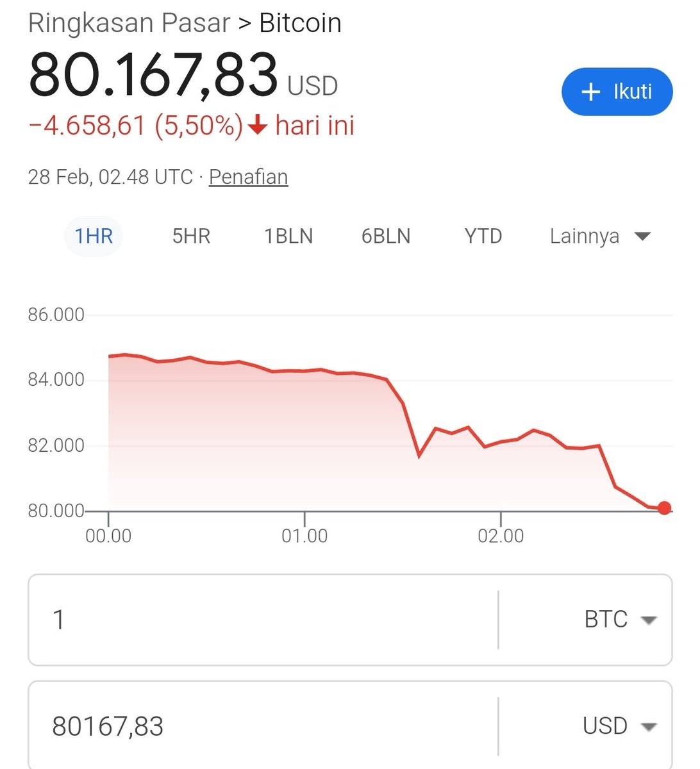Choose the 6BLN time range tab

[386, 236]
